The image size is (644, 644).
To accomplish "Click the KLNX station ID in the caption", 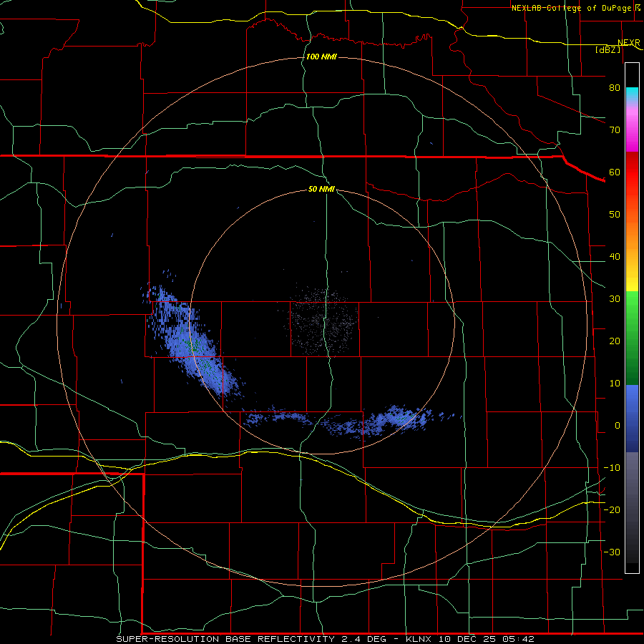I will (x=420, y=639).
